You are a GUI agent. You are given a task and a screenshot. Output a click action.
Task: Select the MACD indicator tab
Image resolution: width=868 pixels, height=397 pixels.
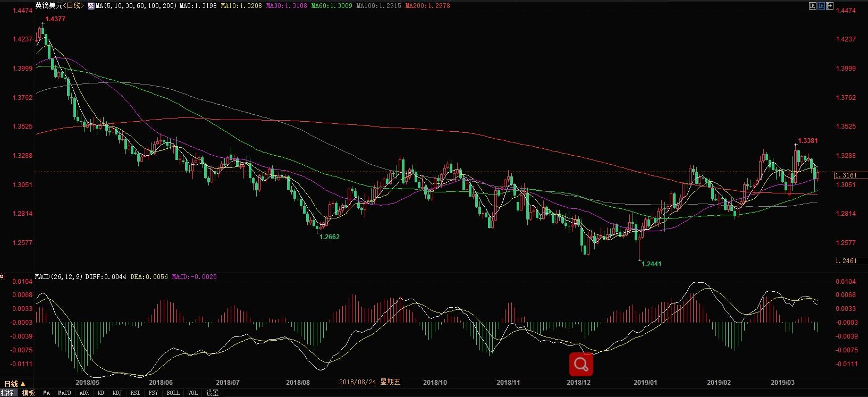point(64,393)
